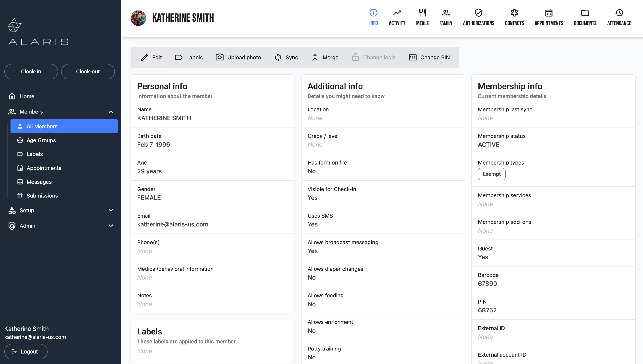Click the Upload photo camera icon

tap(219, 57)
